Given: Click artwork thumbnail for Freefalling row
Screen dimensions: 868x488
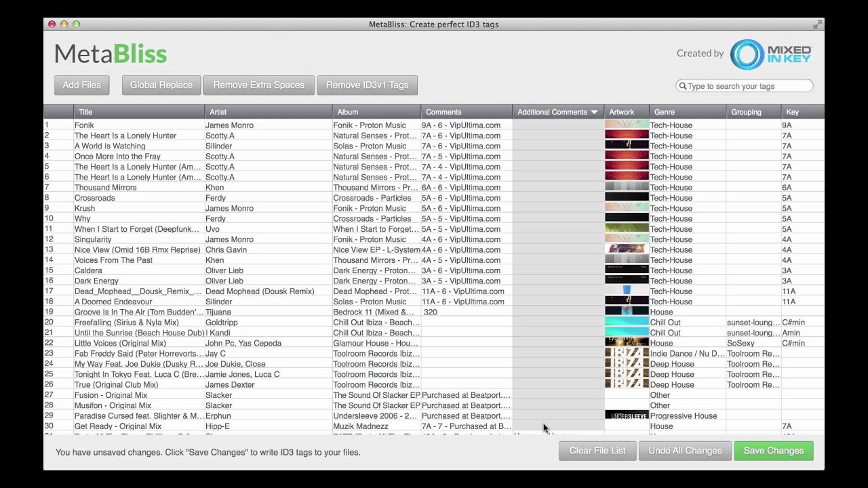Looking at the screenshot, I should 627,322.
